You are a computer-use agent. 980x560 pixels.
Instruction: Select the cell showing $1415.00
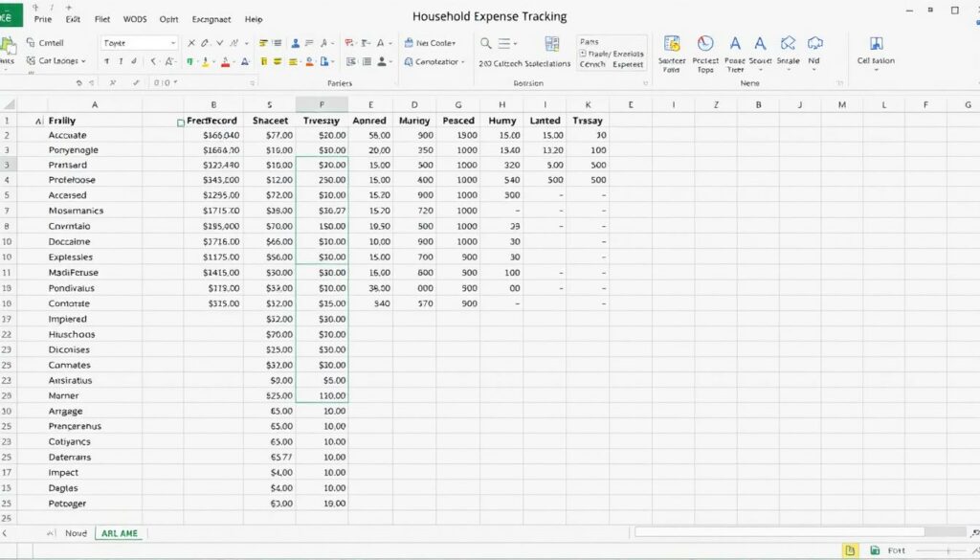213,273
